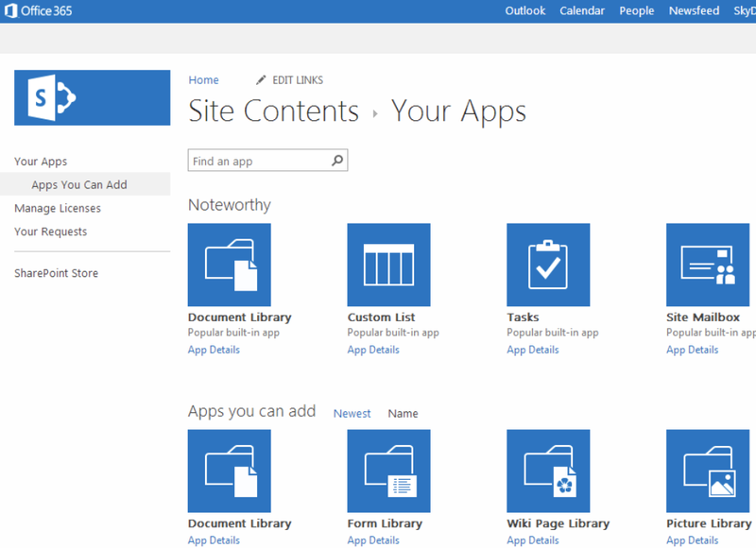This screenshot has height=548, width=756.
Task: Sort apps by Newest
Action: click(352, 414)
